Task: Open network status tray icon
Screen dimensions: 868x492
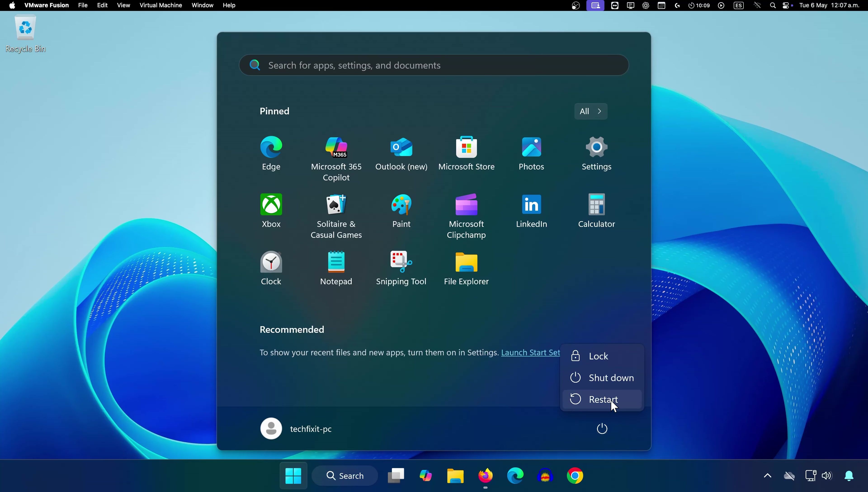Action: pos(811,476)
